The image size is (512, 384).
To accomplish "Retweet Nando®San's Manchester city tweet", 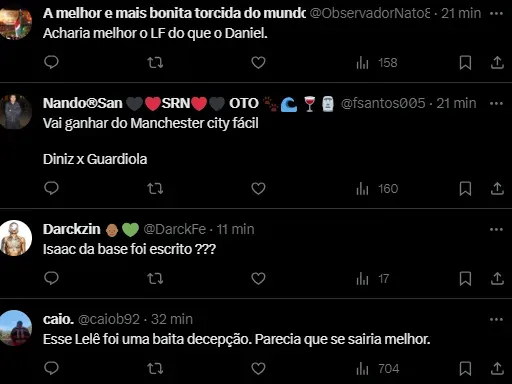I will tap(155, 188).
